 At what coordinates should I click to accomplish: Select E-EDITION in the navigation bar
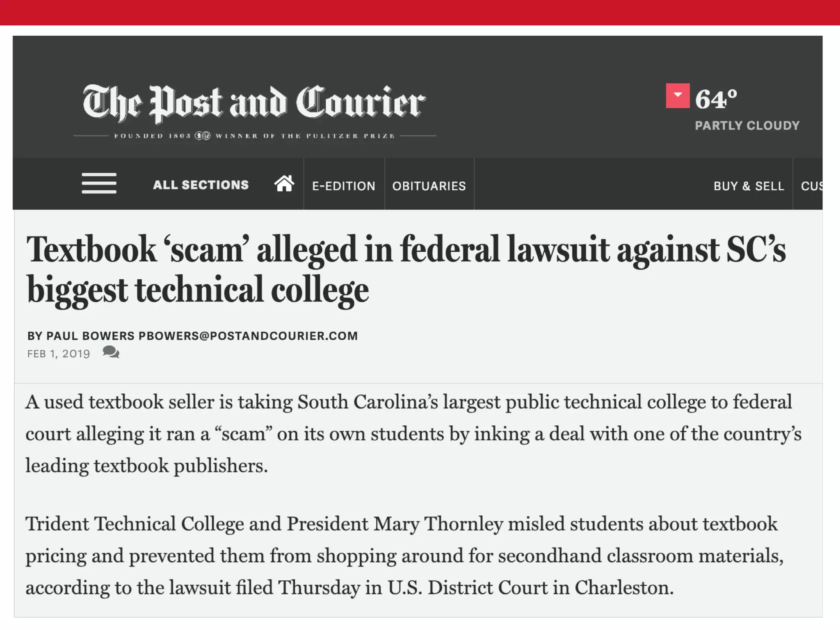tap(344, 186)
